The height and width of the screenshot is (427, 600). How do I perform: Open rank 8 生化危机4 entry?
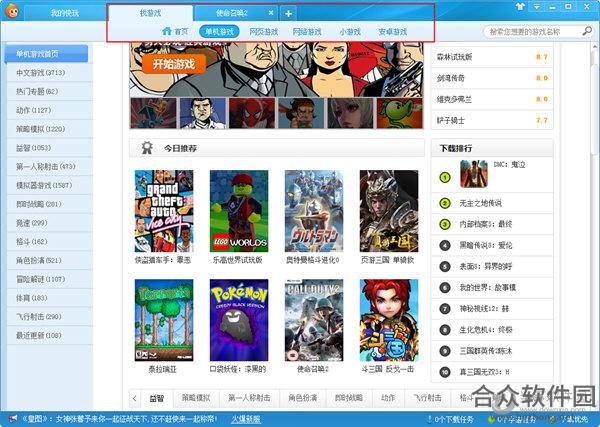(x=492, y=330)
